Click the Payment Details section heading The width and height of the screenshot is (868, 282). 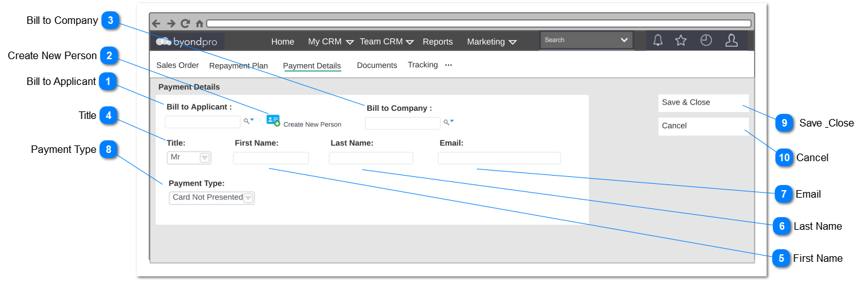coord(189,87)
